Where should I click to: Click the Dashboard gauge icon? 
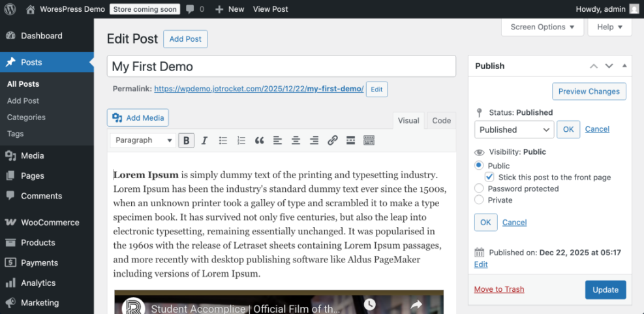10,36
